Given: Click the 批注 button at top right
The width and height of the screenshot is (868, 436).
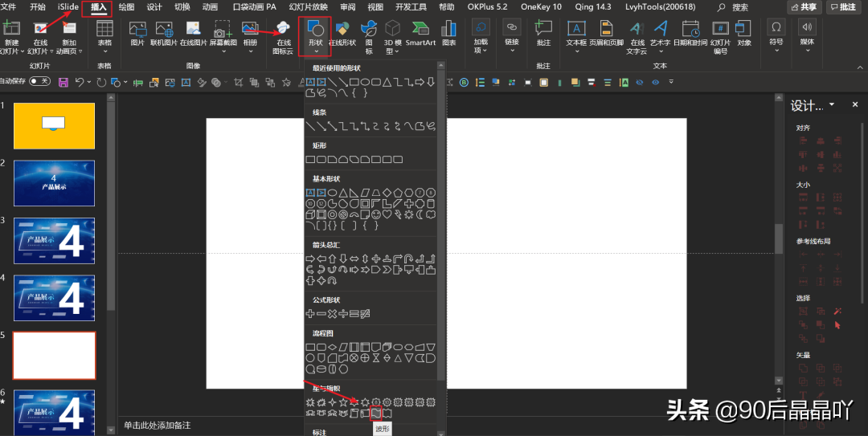Looking at the screenshot, I should pyautogui.click(x=843, y=7).
